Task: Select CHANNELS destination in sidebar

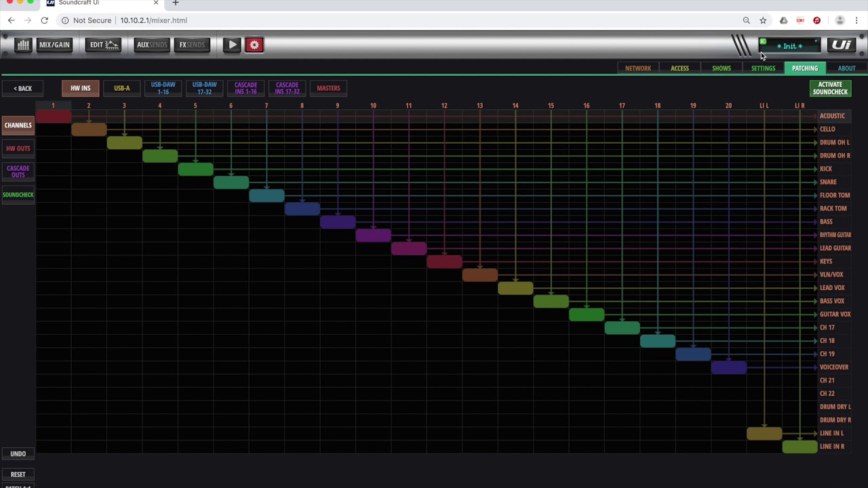Action: click(x=18, y=125)
